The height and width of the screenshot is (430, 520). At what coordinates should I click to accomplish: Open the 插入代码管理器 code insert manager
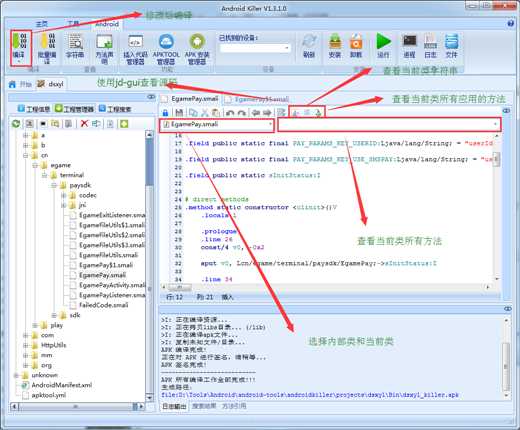(x=135, y=49)
